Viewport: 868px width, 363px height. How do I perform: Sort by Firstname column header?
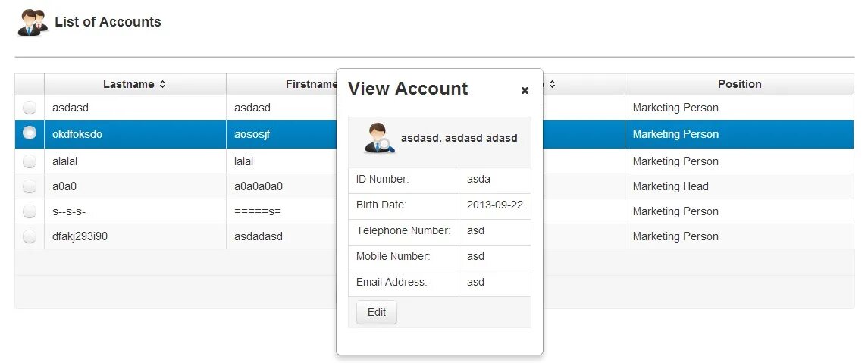point(311,84)
